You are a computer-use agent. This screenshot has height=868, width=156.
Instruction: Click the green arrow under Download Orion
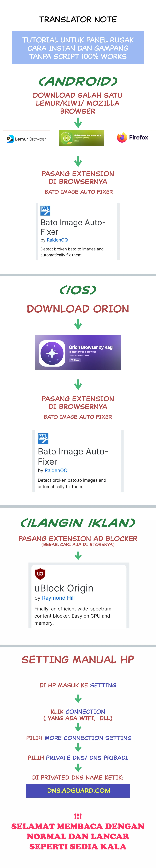click(78, 325)
